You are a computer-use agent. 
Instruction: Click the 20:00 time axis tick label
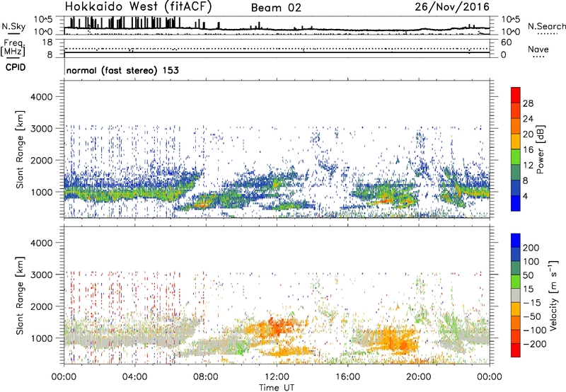[x=418, y=377]
